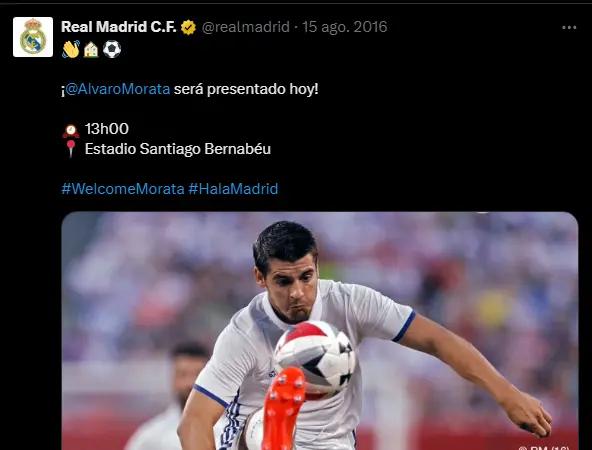Image resolution: width=592 pixels, height=450 pixels.
Task: Open the Real Madrid C.F. display name
Action: click(119, 27)
